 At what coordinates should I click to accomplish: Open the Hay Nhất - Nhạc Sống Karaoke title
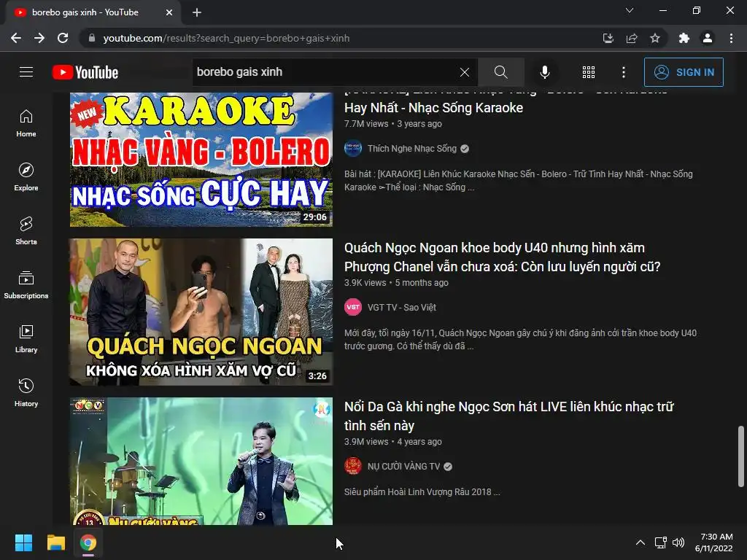pos(433,108)
